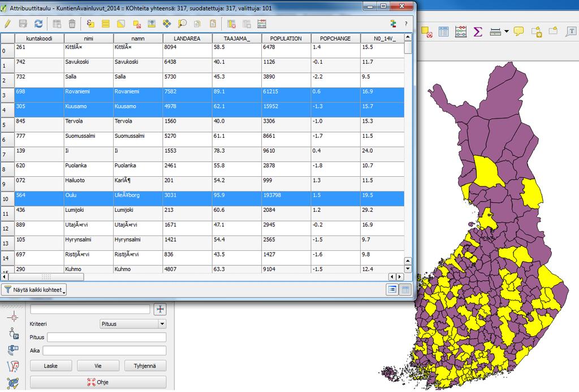
Task: Move selected rows to the top
Action: pos(152,24)
